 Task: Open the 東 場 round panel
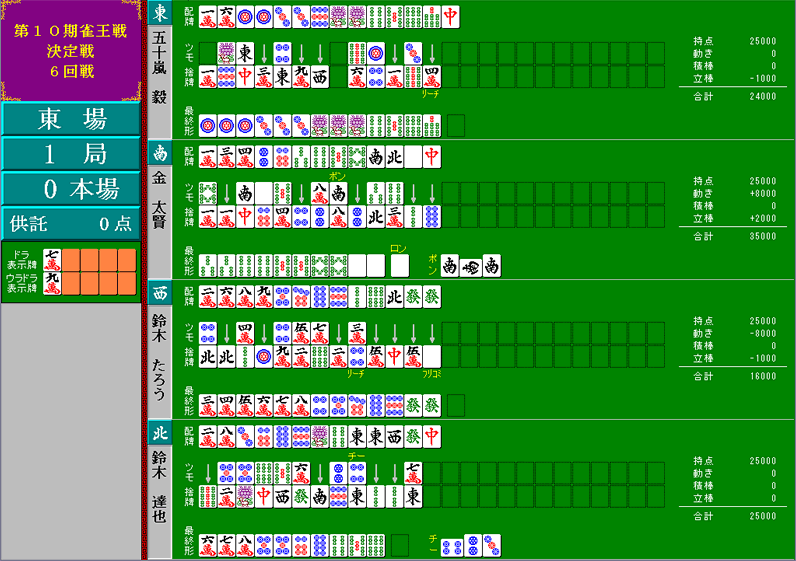71,119
